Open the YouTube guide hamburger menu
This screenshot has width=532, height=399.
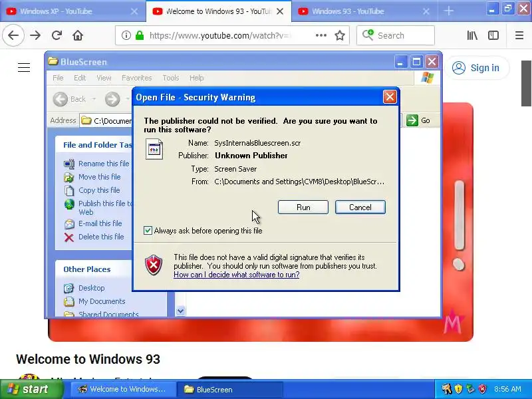24,68
